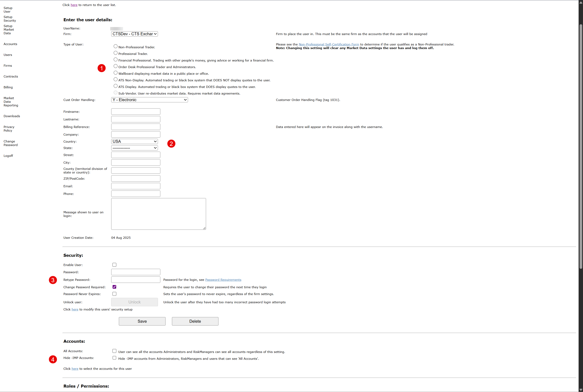The height and width of the screenshot is (392, 583).
Task: Check the All Accounts checkbox
Action: (x=114, y=351)
